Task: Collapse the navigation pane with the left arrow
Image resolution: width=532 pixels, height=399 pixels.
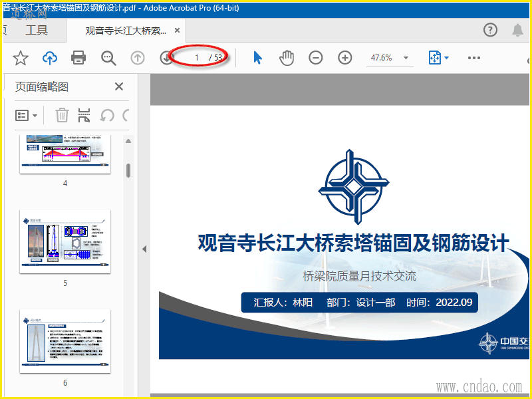Action: point(144,249)
